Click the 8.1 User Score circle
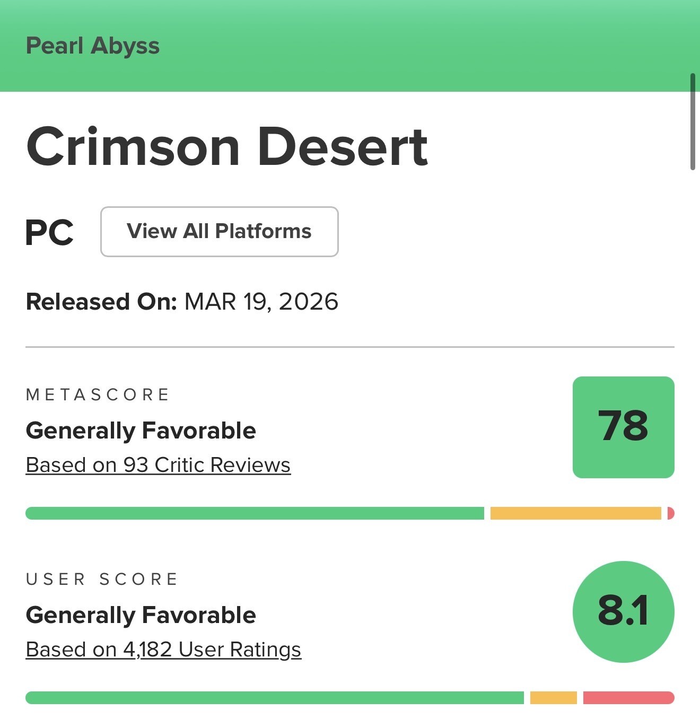The height and width of the screenshot is (728, 700). click(x=624, y=612)
